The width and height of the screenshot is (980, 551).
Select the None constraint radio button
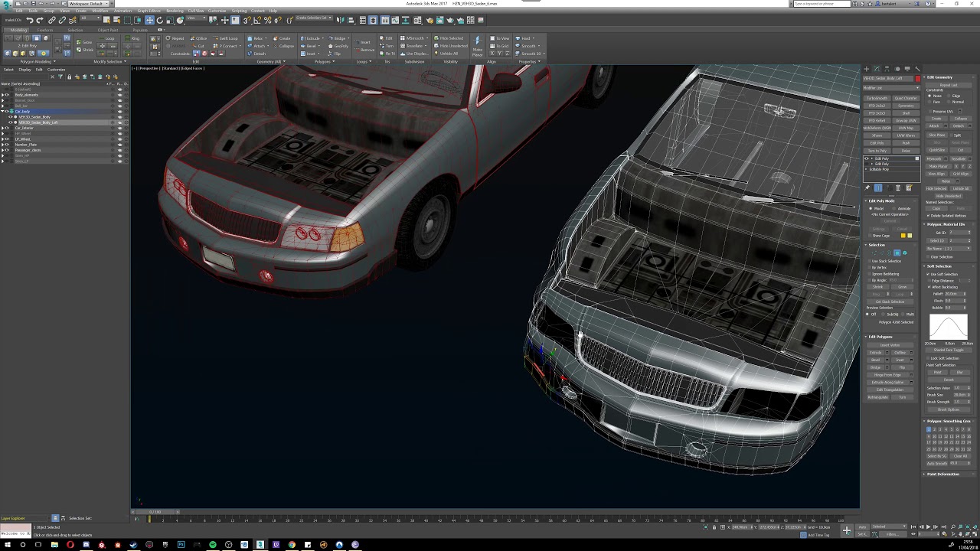coord(930,96)
